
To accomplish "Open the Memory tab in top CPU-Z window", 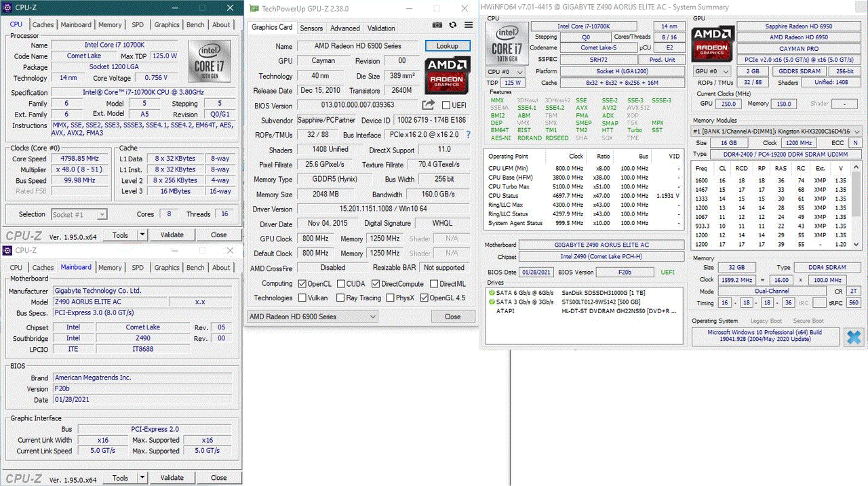I will (x=110, y=24).
